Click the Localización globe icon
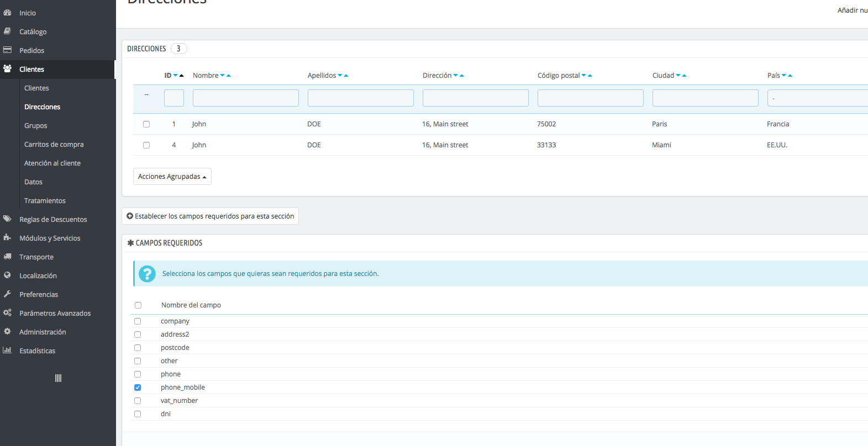 (7, 275)
